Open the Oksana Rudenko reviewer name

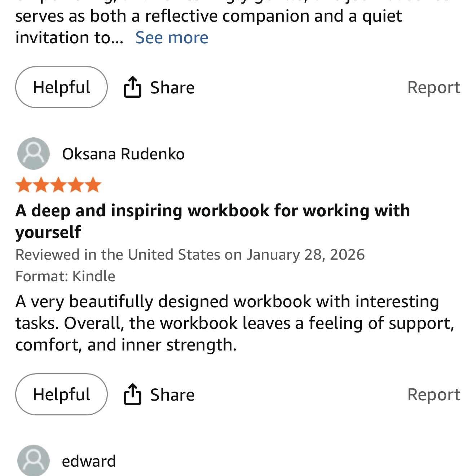[123, 154]
